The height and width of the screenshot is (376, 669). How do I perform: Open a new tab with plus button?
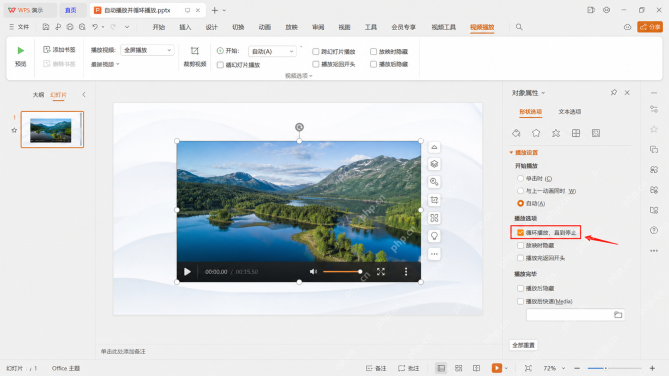[215, 10]
